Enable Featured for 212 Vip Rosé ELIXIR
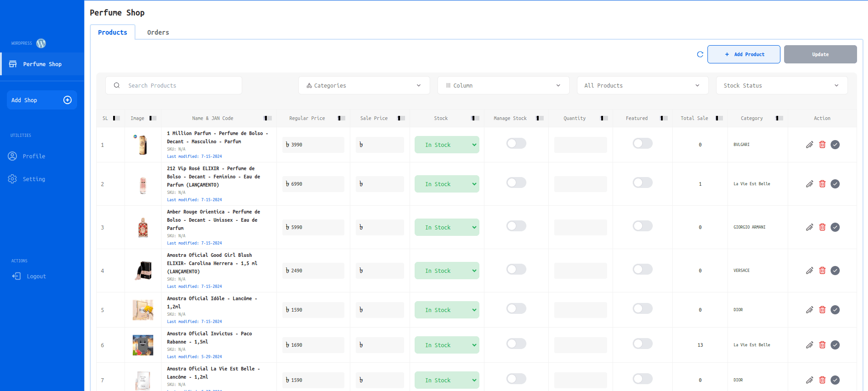 [642, 183]
